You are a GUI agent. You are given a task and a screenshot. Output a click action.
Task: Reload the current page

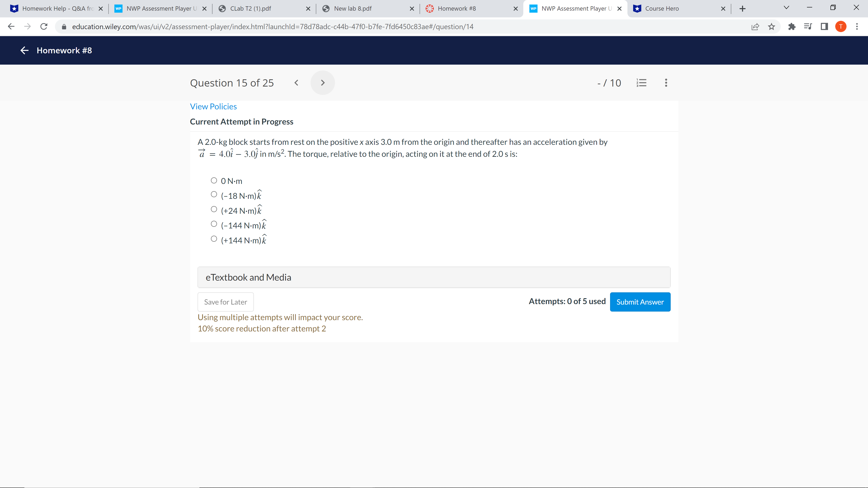(43, 26)
